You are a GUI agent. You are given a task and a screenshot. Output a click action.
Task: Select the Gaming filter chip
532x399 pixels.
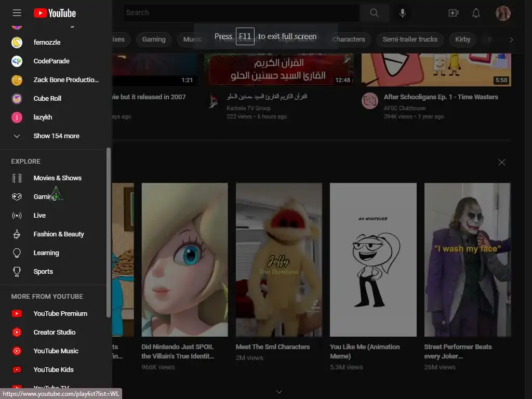pos(154,39)
